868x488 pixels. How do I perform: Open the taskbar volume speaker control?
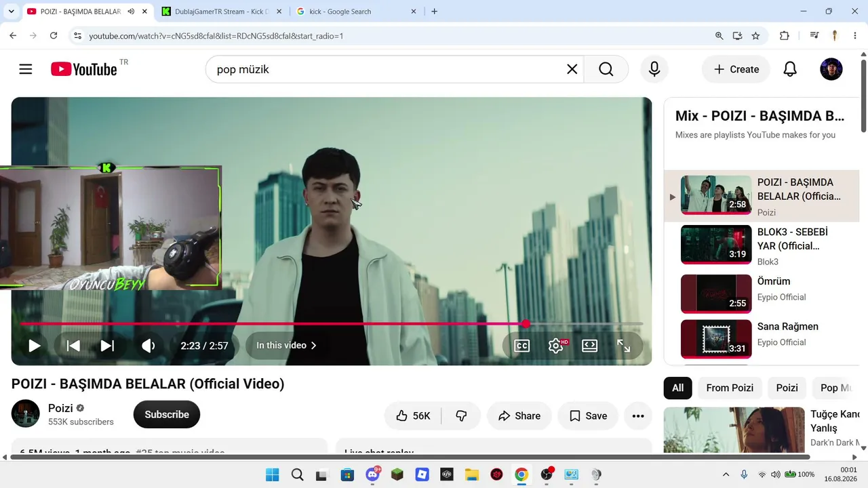[x=776, y=474]
